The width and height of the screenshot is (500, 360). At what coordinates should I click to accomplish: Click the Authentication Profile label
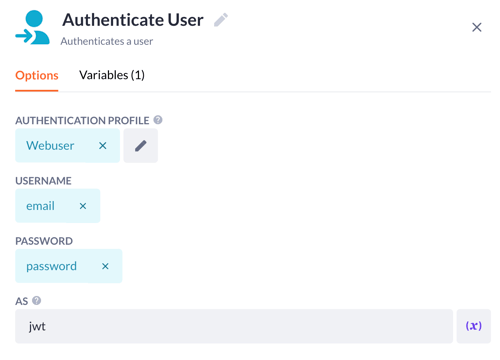click(82, 120)
